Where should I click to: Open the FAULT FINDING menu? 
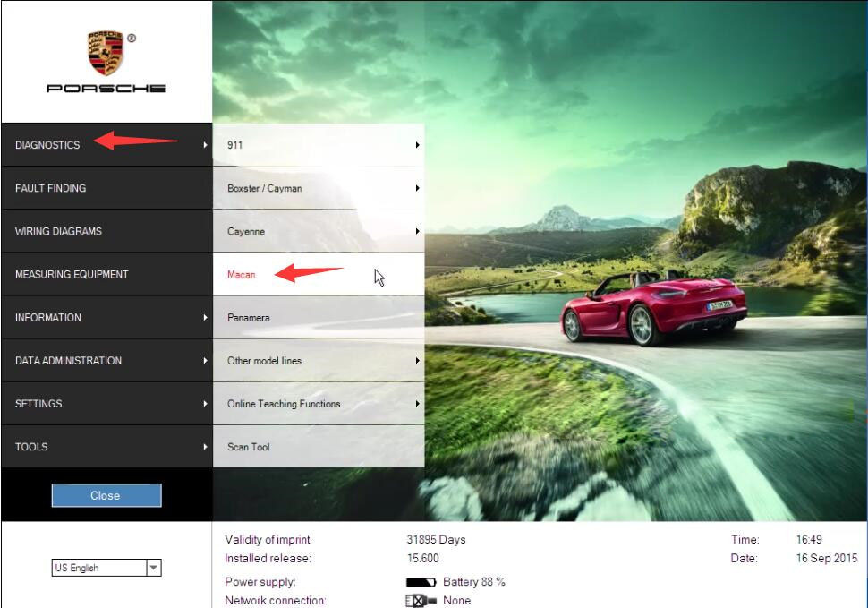(106, 188)
